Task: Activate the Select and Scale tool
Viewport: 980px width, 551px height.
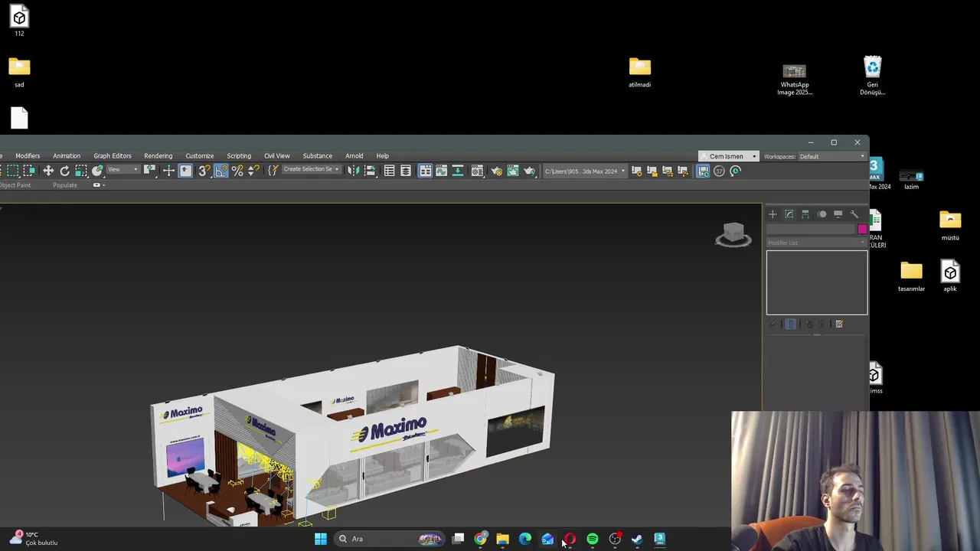Action: (81, 171)
